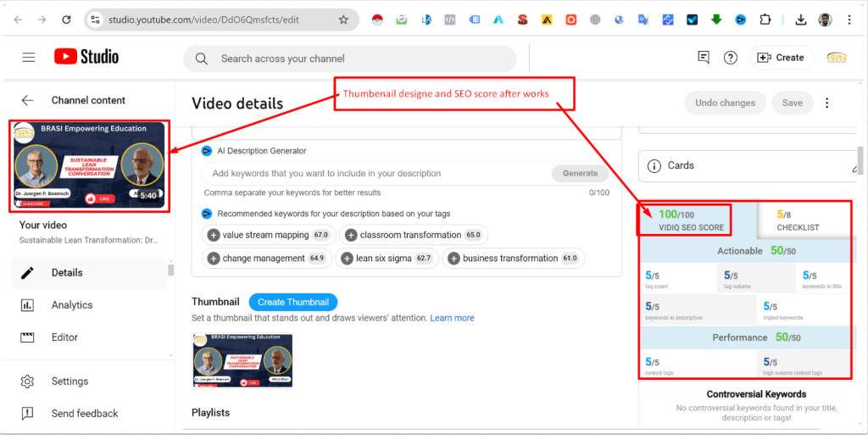
Task: Click the right panel vertical scrollbar
Action: (x=860, y=161)
